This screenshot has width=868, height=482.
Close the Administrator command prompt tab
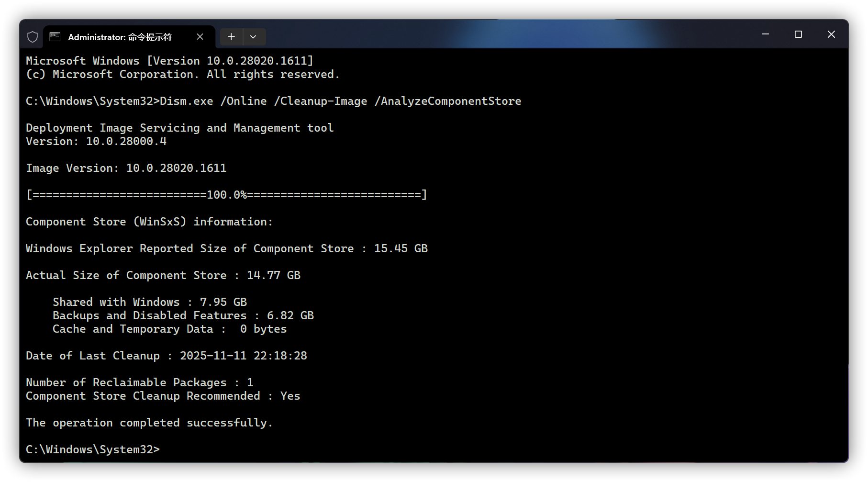pyautogui.click(x=200, y=37)
